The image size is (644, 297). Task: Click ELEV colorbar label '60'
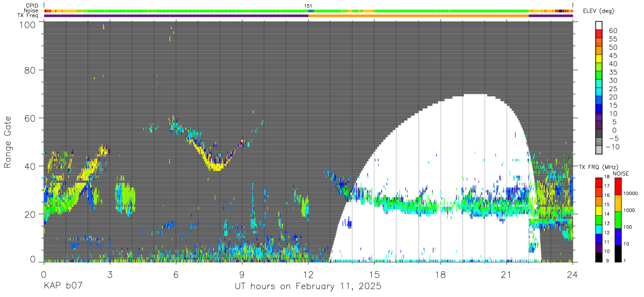tap(613, 31)
